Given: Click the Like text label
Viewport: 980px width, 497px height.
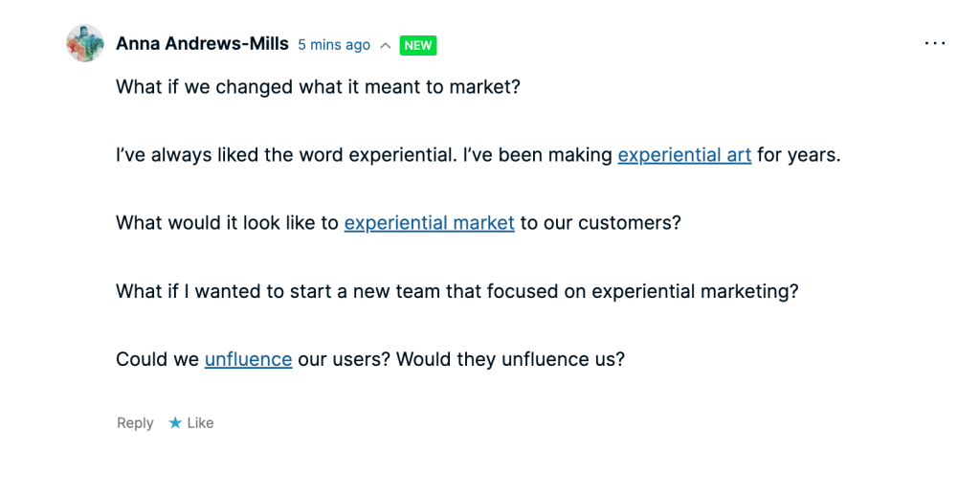Looking at the screenshot, I should pyautogui.click(x=200, y=422).
